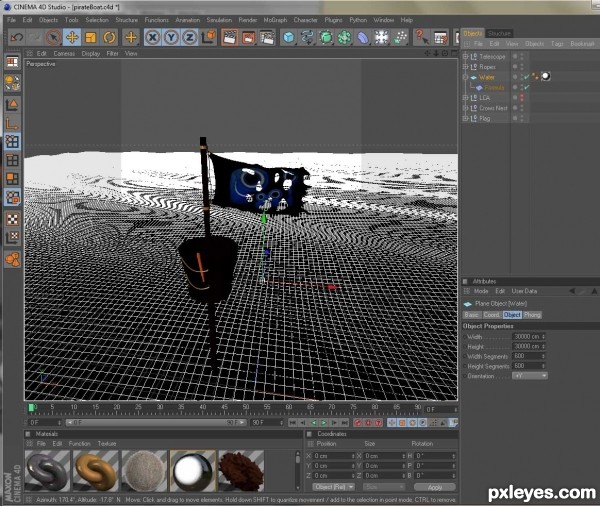Image resolution: width=600 pixels, height=506 pixels.
Task: Add Cube primitive object
Action: pyautogui.click(x=289, y=38)
